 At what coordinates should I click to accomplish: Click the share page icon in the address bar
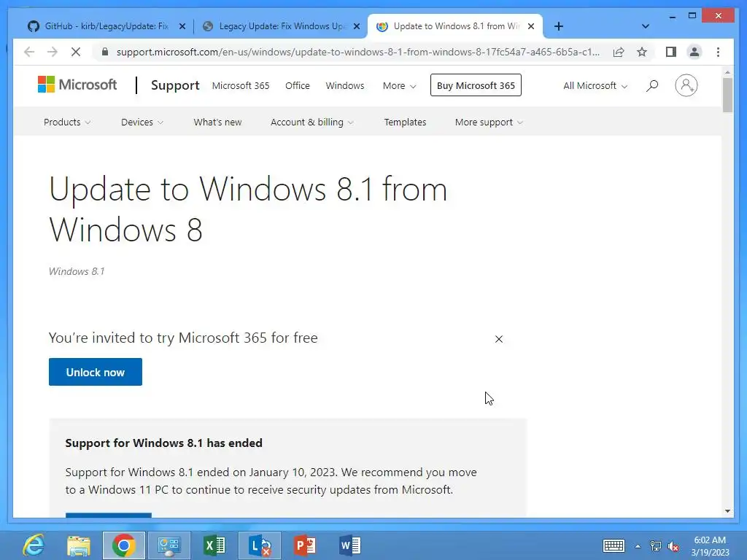(619, 52)
